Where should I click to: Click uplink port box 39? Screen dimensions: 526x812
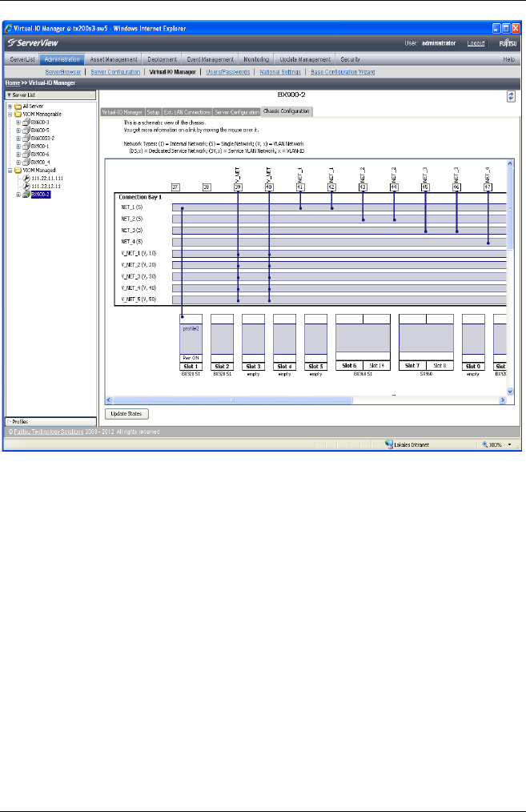point(238,187)
